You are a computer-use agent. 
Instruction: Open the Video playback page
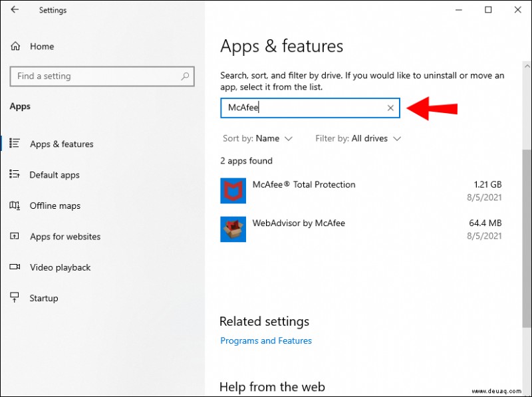click(x=60, y=267)
